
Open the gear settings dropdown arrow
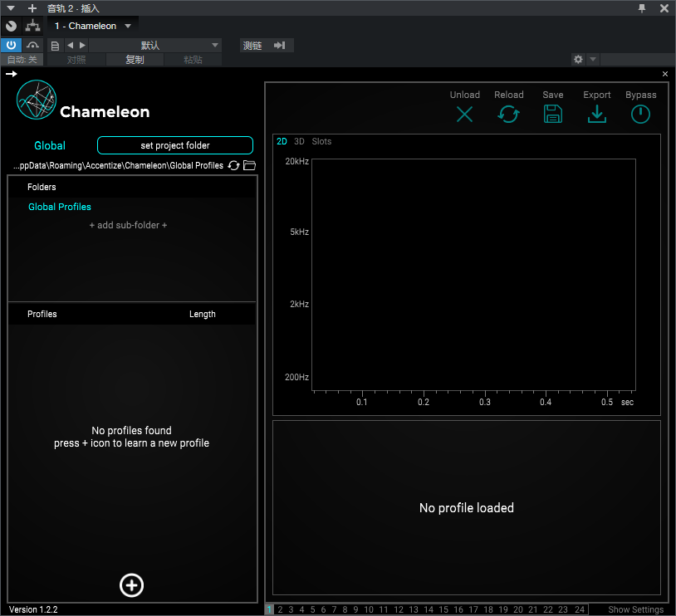pyautogui.click(x=593, y=59)
